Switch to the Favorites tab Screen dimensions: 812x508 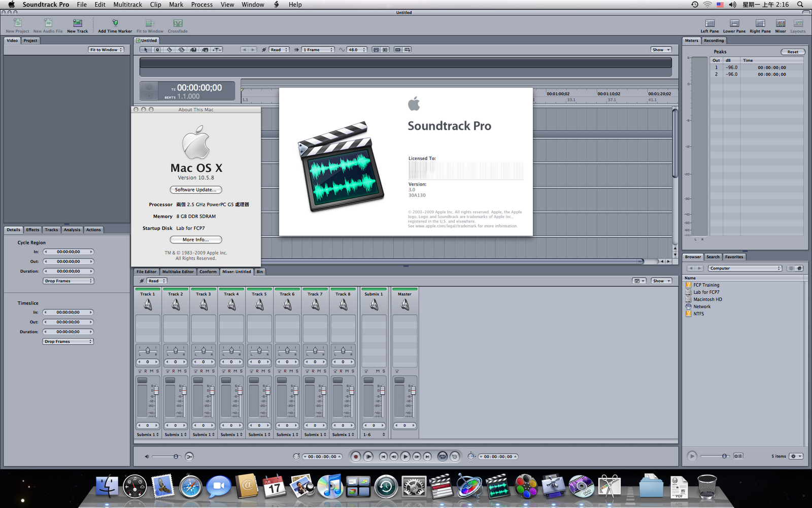click(x=734, y=257)
